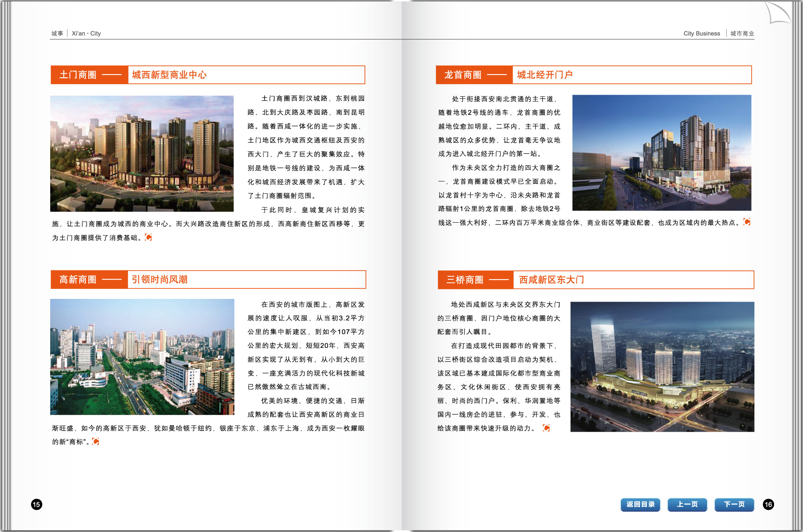Click page number 15 badge
Screen dimensions: 803x532
coord(37,504)
